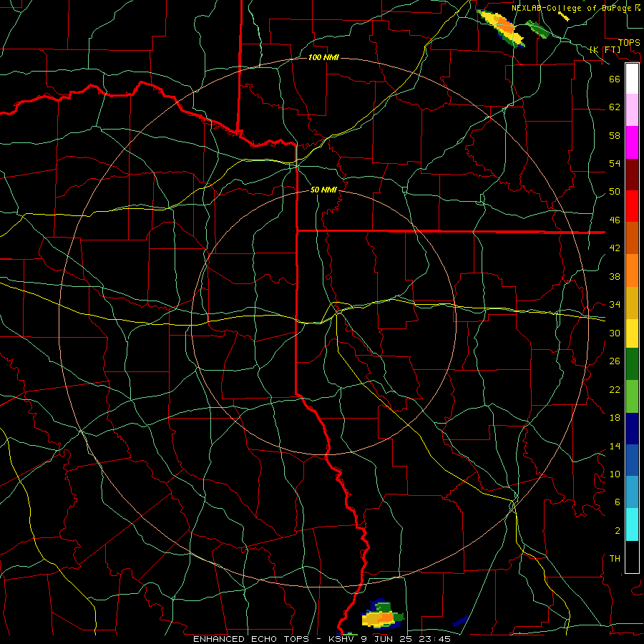Click the [K FT] units label
The height and width of the screenshot is (644, 644).
point(605,49)
